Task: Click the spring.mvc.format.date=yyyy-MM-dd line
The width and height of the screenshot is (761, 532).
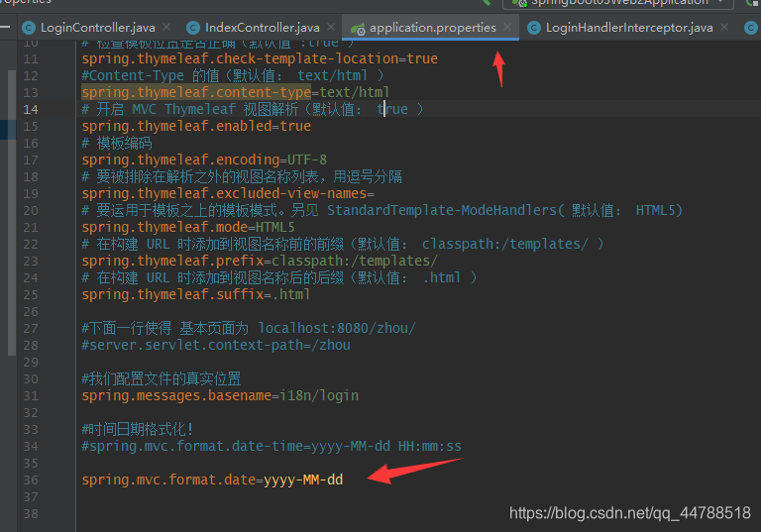Action: click(212, 480)
